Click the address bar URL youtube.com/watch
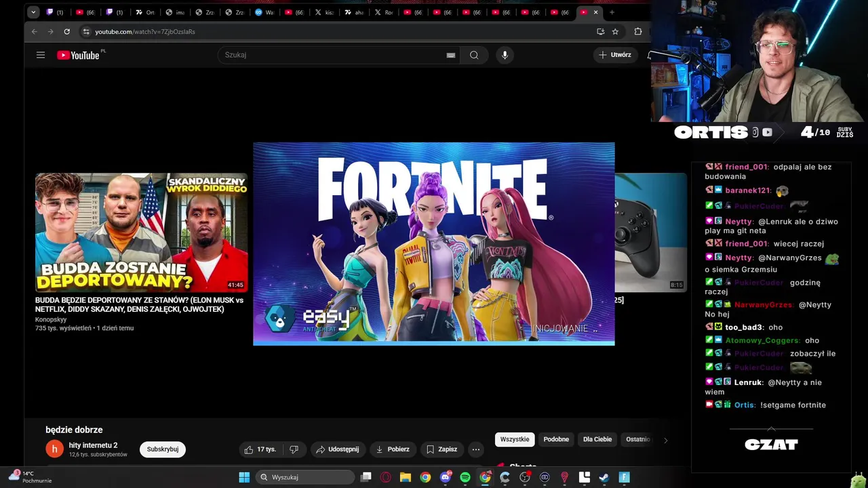868x488 pixels. (x=145, y=32)
